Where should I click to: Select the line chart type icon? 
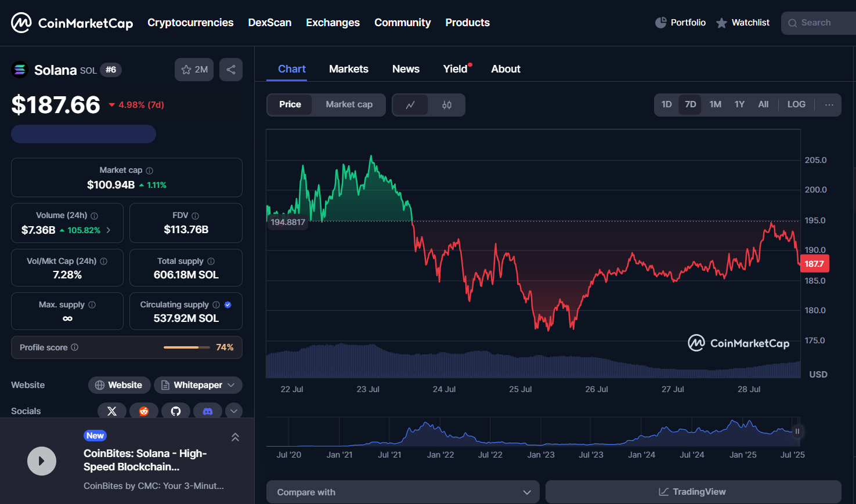point(410,105)
